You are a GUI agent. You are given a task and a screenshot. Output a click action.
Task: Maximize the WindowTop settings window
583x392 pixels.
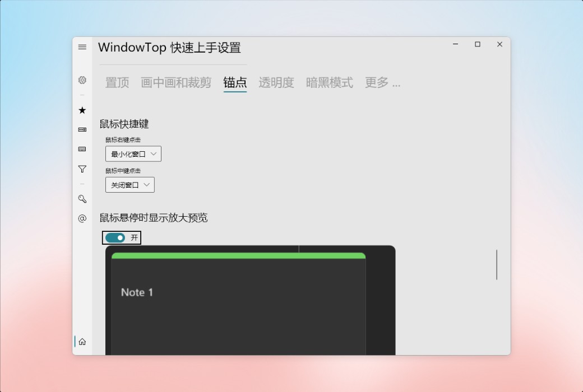(478, 44)
